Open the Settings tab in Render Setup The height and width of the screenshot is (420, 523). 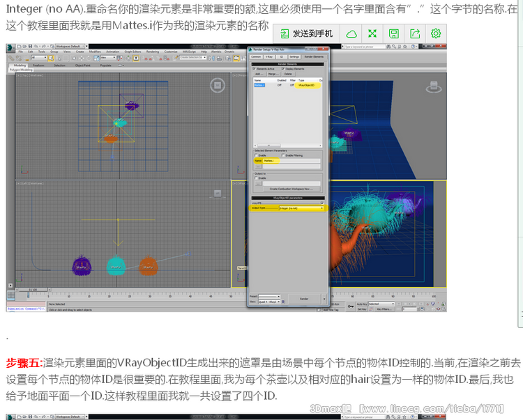[x=294, y=57]
